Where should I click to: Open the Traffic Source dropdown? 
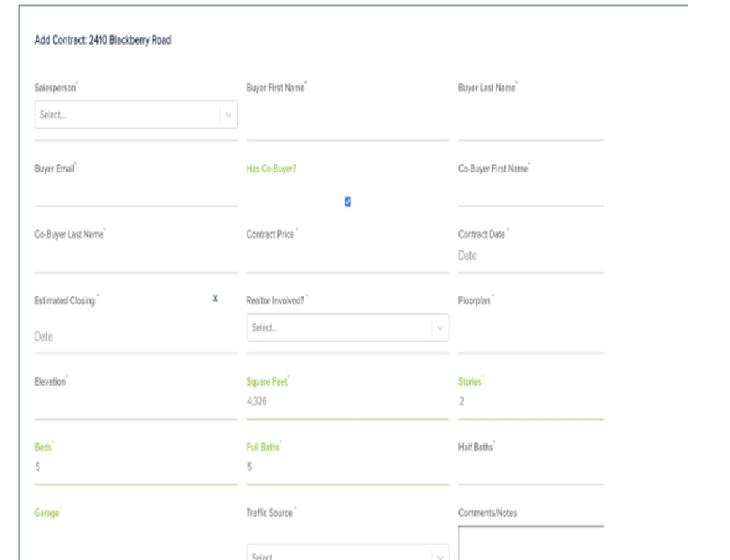coord(347,552)
